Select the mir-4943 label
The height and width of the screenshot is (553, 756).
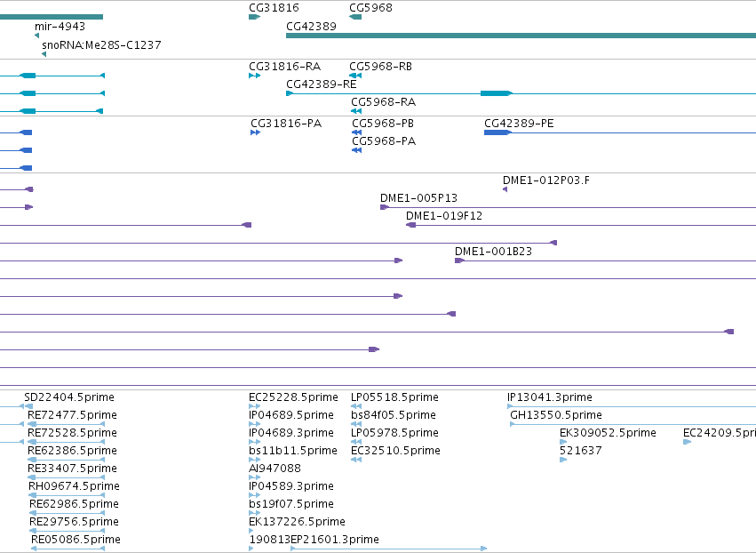60,27
